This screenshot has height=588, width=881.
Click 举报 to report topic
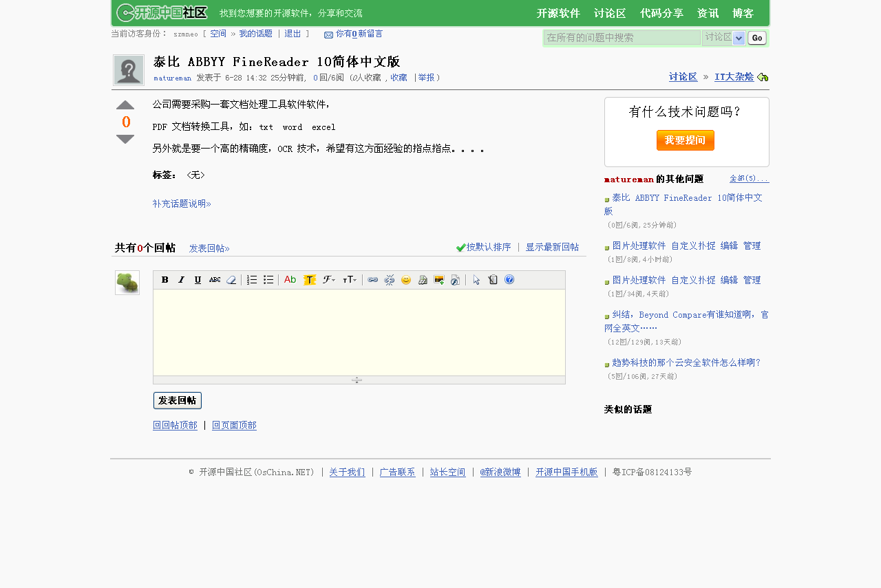(x=427, y=78)
